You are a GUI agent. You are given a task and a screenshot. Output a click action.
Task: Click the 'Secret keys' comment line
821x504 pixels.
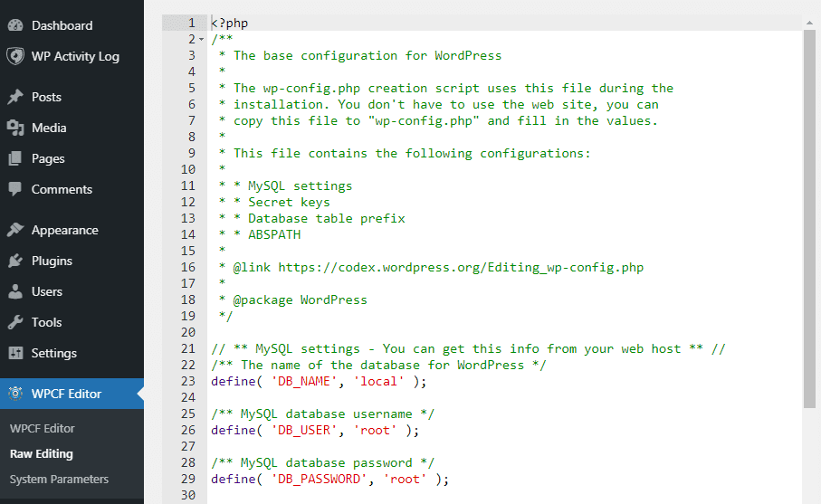pyautogui.click(x=289, y=202)
